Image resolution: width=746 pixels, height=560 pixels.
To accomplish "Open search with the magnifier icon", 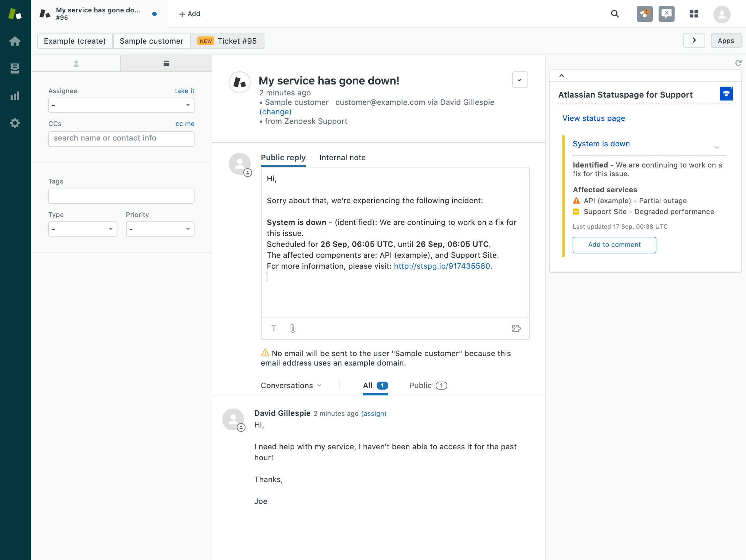I will [x=615, y=14].
